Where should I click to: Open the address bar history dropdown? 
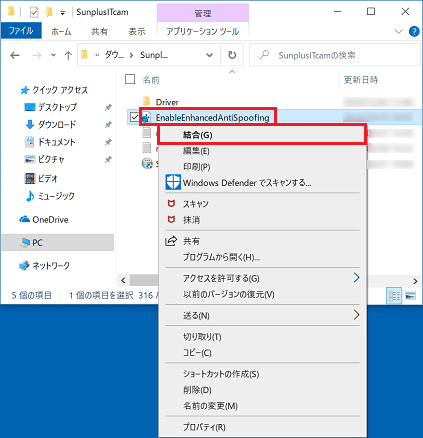click(209, 55)
